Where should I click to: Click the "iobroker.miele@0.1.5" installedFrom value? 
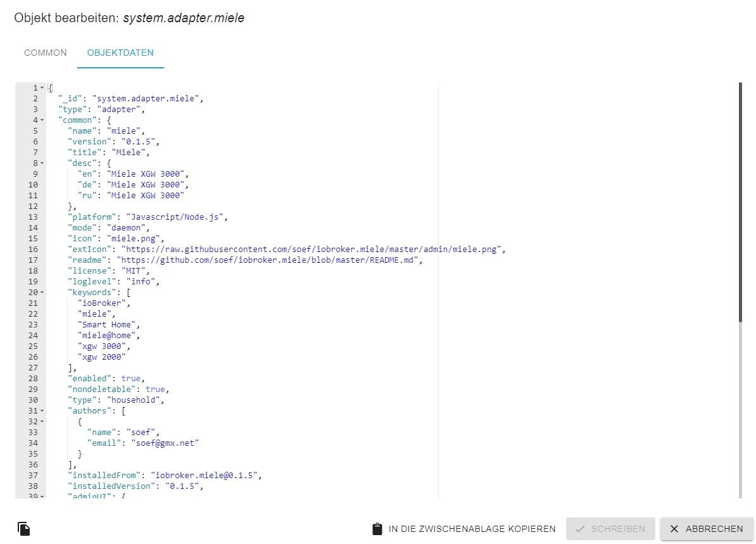click(204, 476)
